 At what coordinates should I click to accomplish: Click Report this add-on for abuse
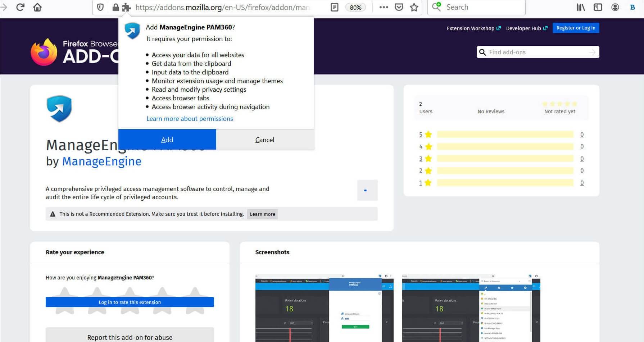tap(130, 337)
